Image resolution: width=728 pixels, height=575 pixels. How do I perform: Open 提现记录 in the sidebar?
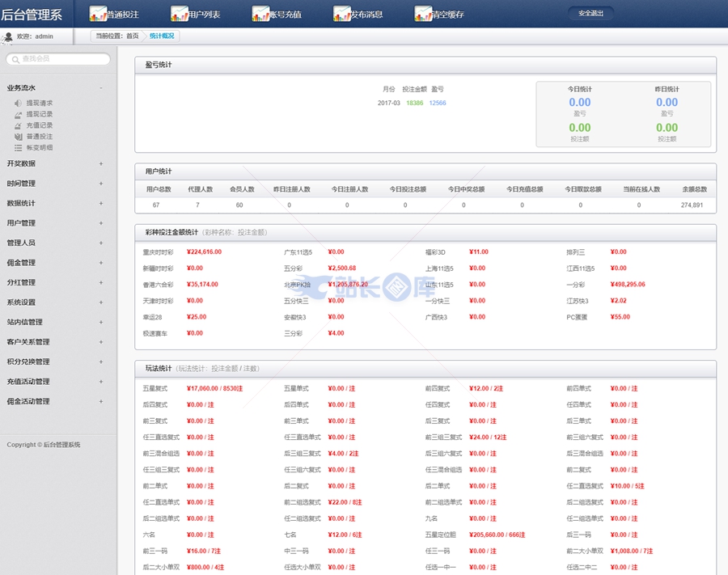(39, 115)
